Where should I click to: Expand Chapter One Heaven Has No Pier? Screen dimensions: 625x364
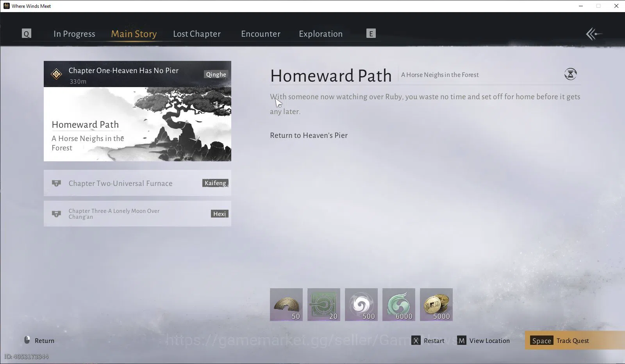click(x=137, y=74)
